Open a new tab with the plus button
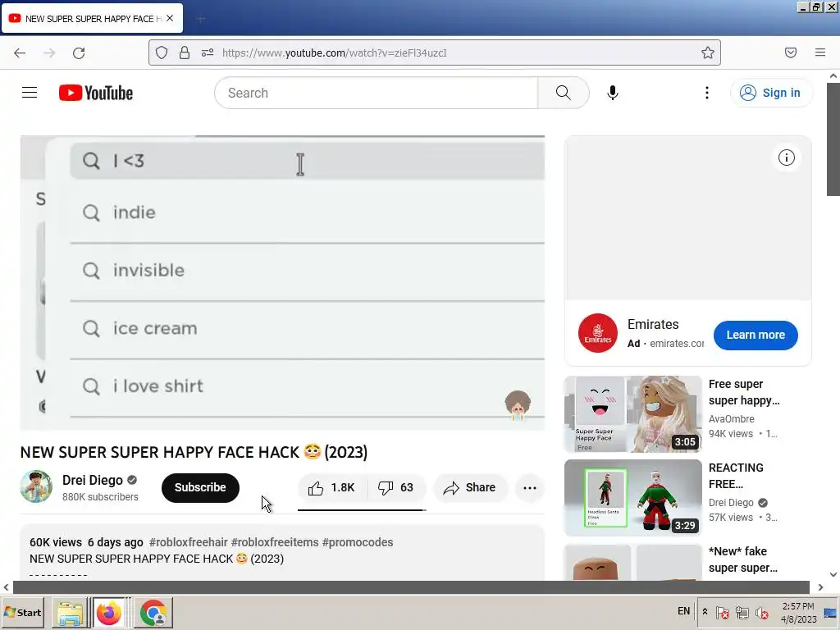Image resolution: width=840 pixels, height=630 pixels. (x=200, y=20)
